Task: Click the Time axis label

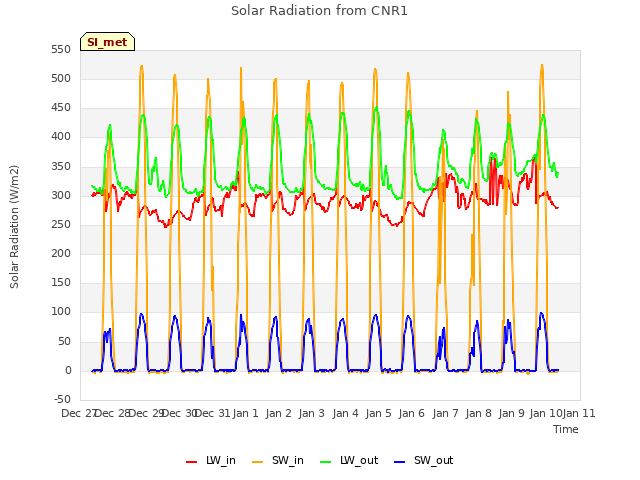Action: [566, 429]
